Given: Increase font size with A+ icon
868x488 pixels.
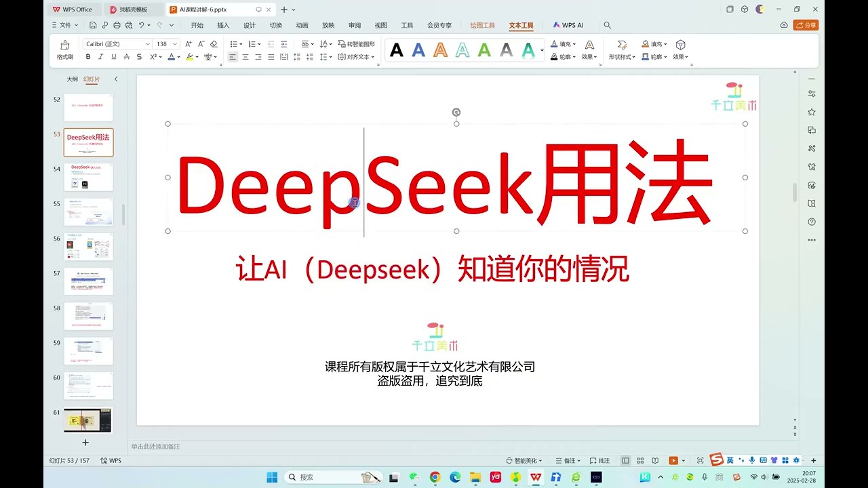Looking at the screenshot, I should [x=189, y=44].
